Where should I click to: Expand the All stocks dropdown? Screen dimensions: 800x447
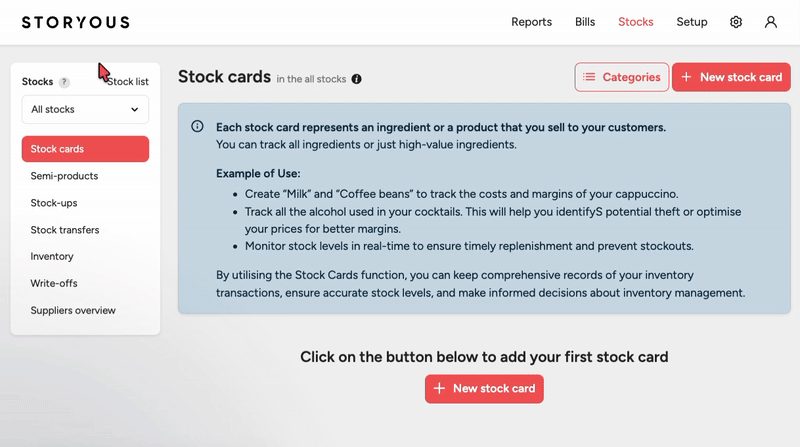tap(85, 110)
